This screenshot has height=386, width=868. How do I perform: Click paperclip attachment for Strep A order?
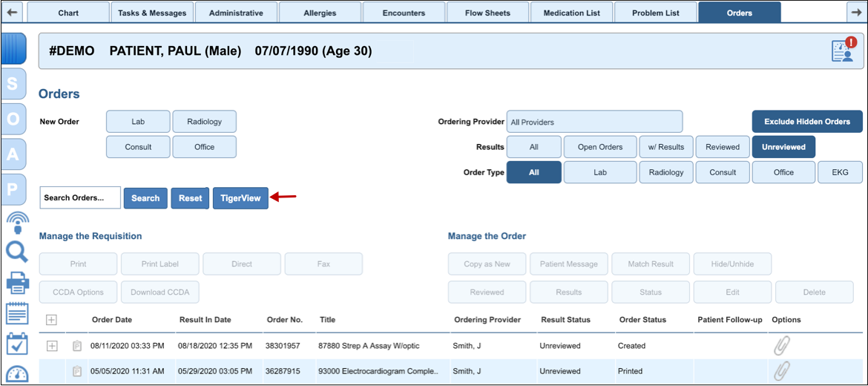click(781, 346)
